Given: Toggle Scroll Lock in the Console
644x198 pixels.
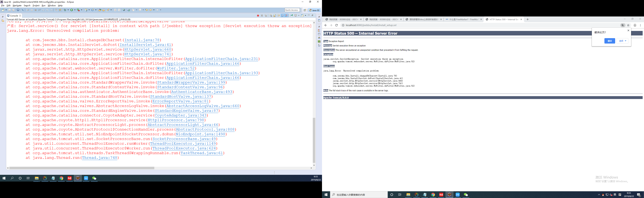Looking at the screenshot, I should pos(275,15).
